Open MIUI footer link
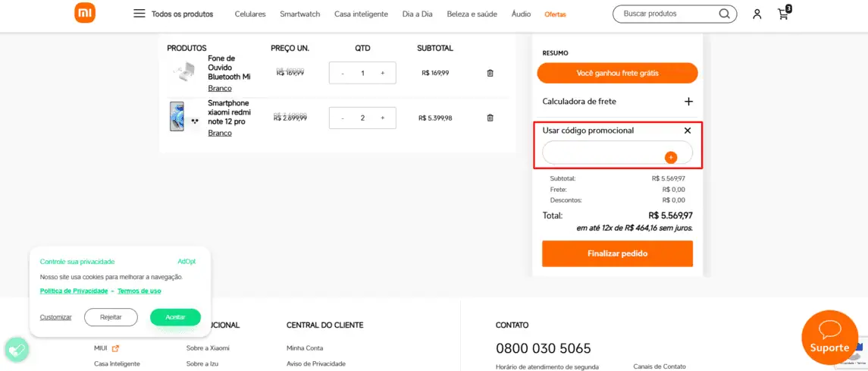Viewport: 868px width, 371px height. [101, 348]
